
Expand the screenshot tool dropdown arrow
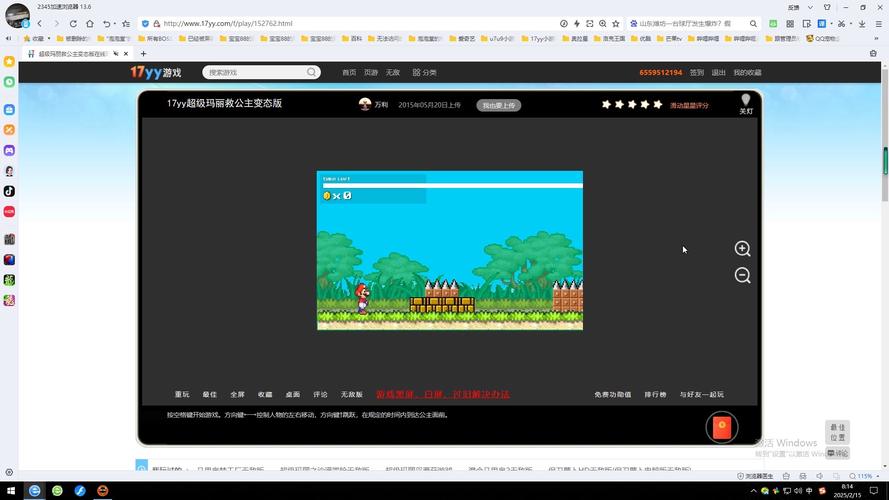click(x=850, y=24)
